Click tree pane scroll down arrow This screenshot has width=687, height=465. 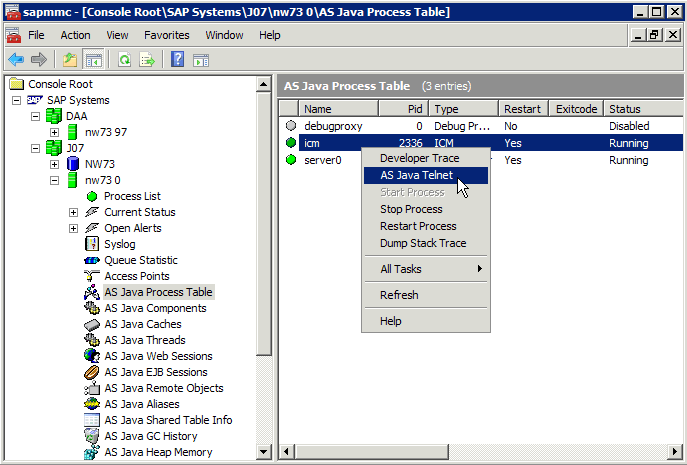[x=263, y=451]
